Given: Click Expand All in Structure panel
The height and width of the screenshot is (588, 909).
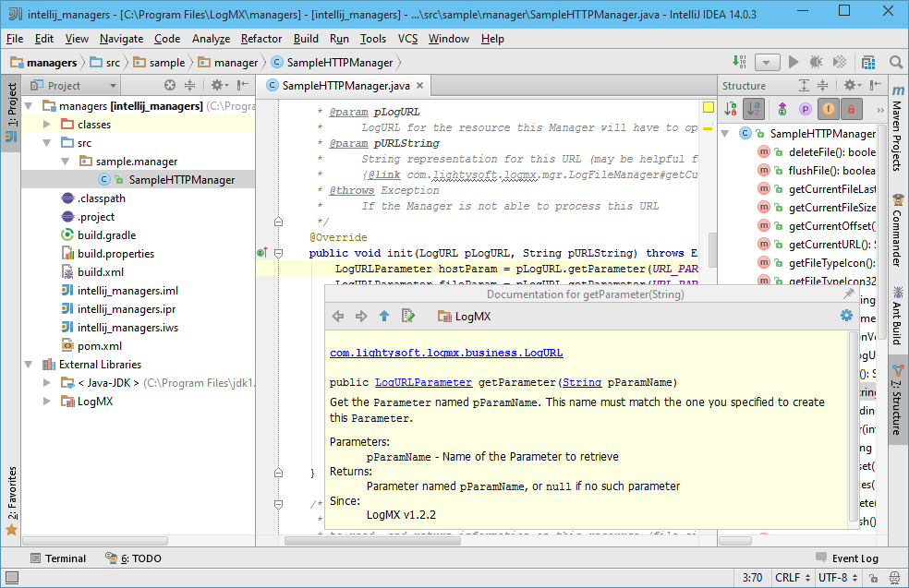Looking at the screenshot, I should pos(804,85).
